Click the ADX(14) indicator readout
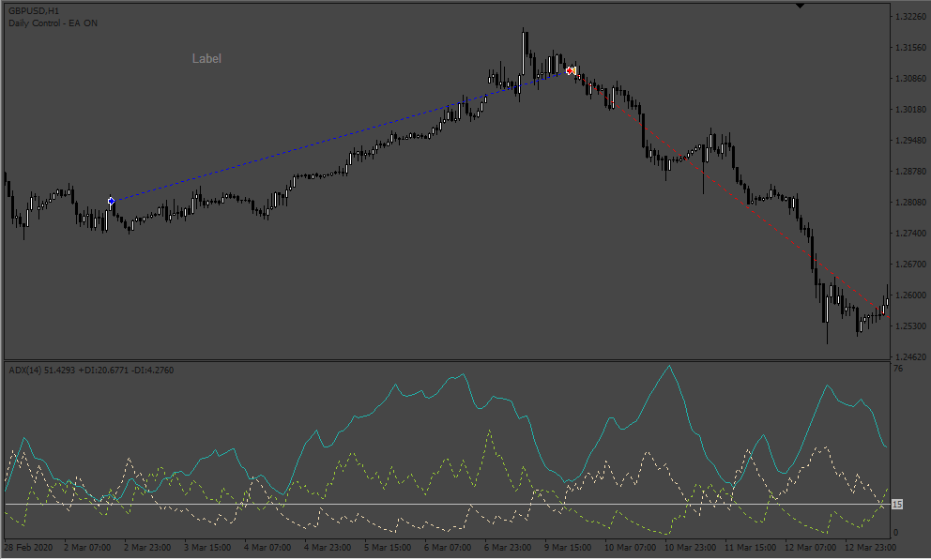Viewport: 931px width, 560px height. pyautogui.click(x=91, y=371)
